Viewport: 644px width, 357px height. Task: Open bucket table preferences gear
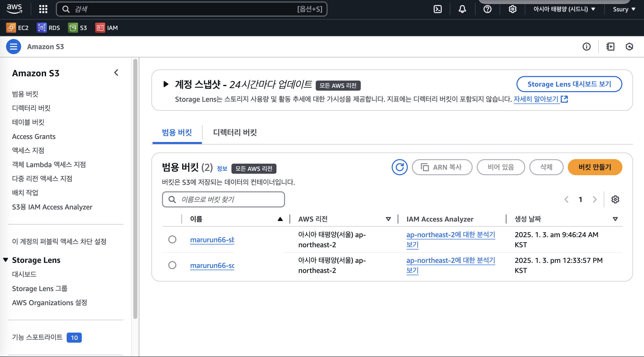tap(615, 199)
